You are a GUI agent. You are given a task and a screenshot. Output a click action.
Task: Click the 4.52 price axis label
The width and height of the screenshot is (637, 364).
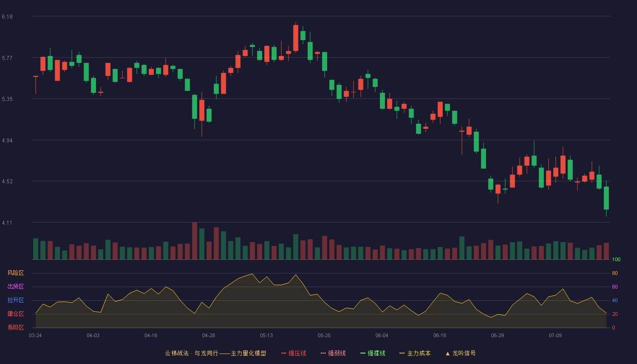pos(7,182)
